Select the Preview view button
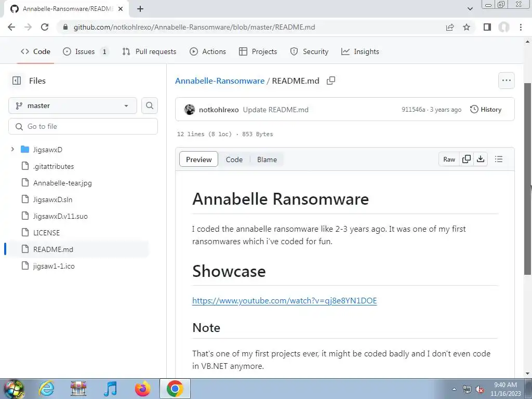Image resolution: width=532 pixels, height=399 pixels. click(x=199, y=159)
